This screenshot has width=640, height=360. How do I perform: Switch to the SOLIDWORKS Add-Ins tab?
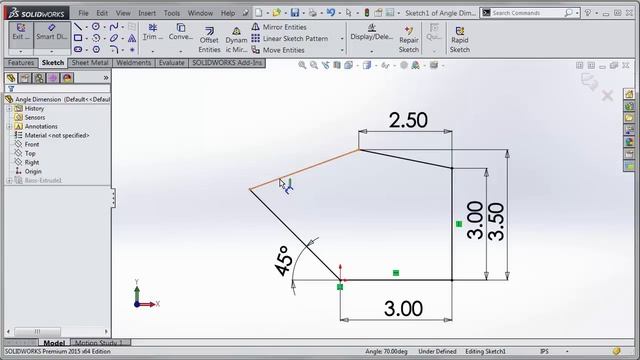227,63
